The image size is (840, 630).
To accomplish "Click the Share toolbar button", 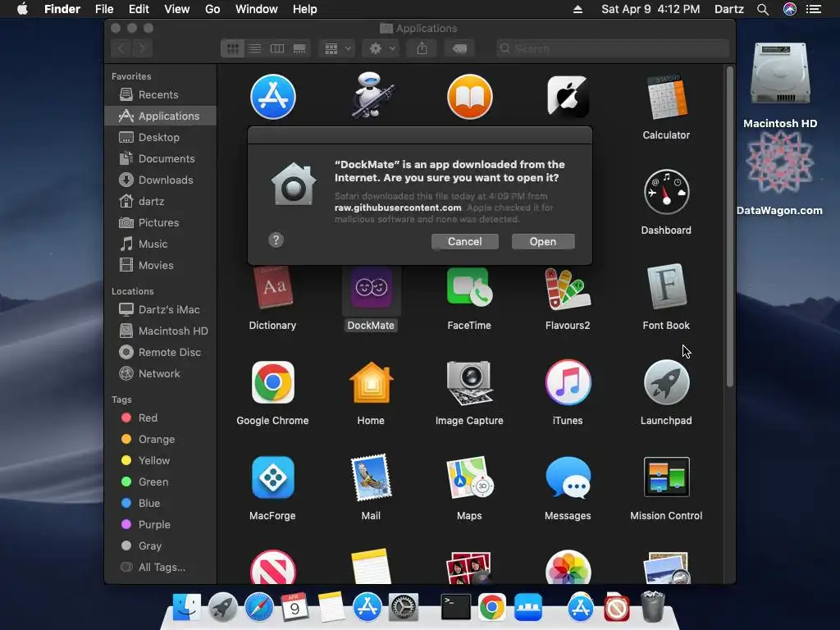I will (x=422, y=48).
